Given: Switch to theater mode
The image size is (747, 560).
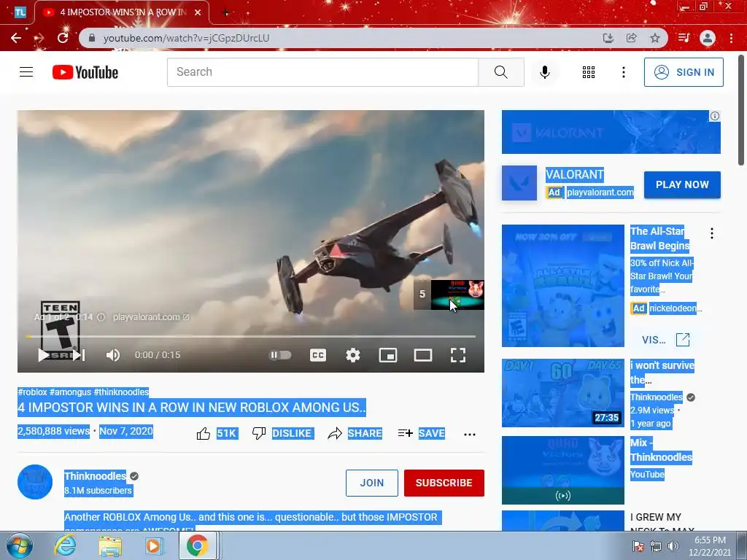Looking at the screenshot, I should pyautogui.click(x=423, y=355).
